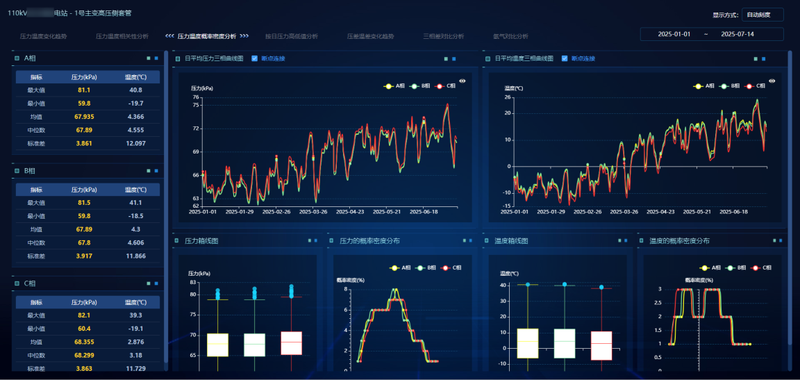Open the 显示方式 自动刻度 dropdown

point(762,15)
